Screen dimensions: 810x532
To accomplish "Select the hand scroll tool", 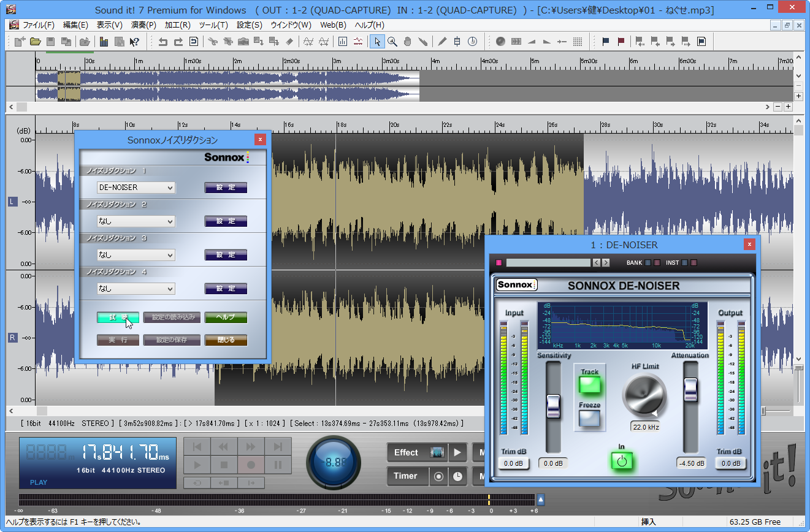I will [x=407, y=42].
